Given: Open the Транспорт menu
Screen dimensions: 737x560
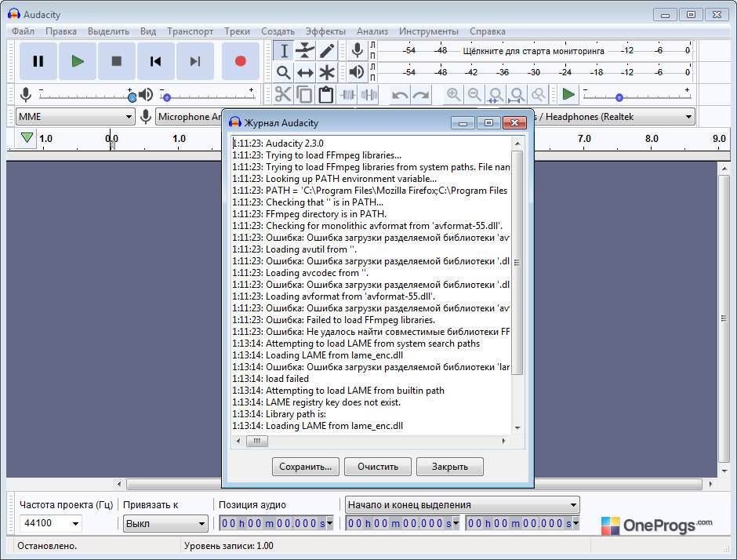Looking at the screenshot, I should point(190,31).
